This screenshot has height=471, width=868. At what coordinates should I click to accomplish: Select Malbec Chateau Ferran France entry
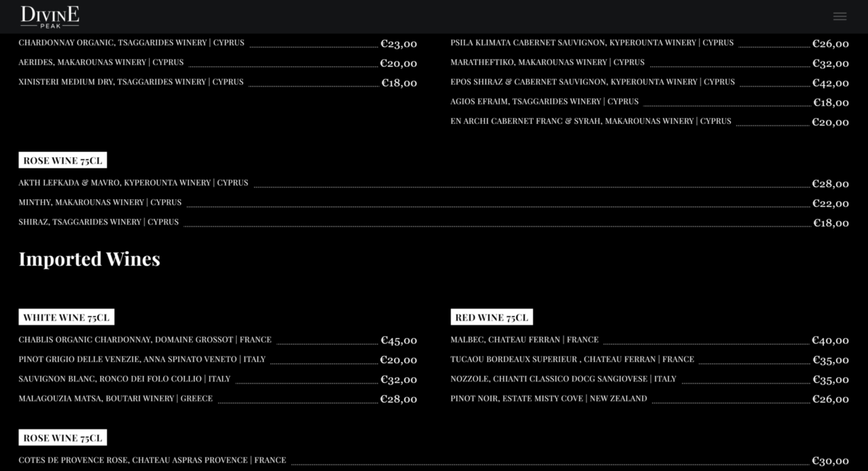pyautogui.click(x=525, y=340)
